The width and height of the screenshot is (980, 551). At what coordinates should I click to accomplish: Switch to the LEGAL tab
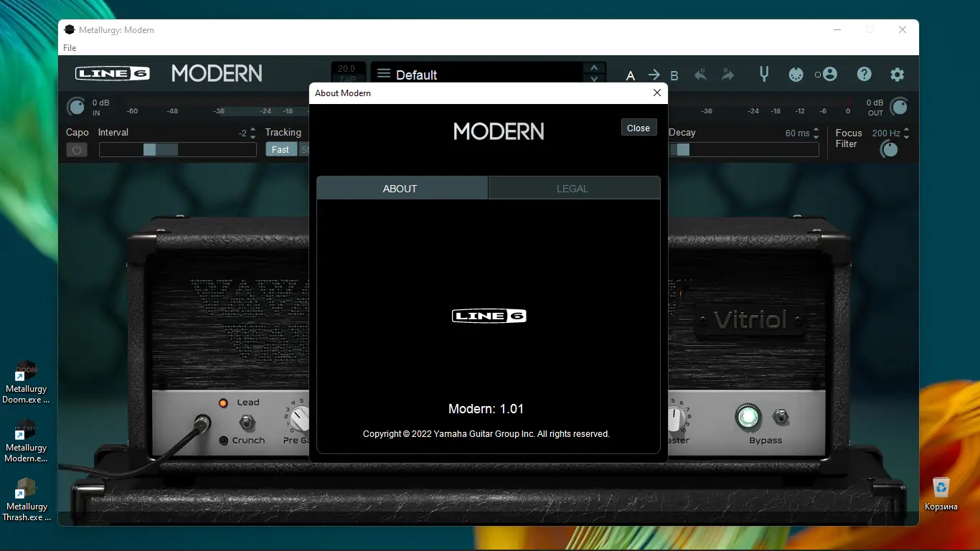pyautogui.click(x=574, y=189)
